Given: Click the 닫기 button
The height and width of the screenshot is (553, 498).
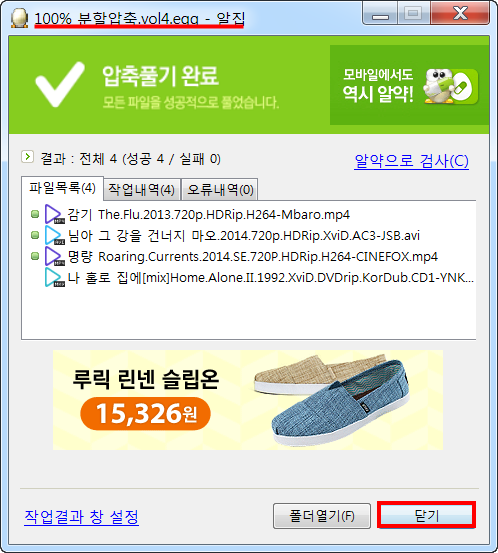Looking at the screenshot, I should 426,515.
